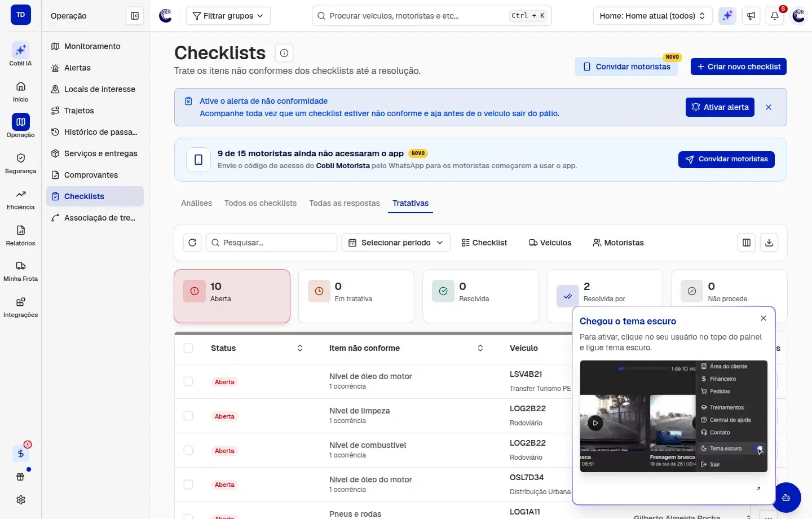Click the AI sparkle icon in top bar
Screen dimensions: 812x519
[727, 16]
